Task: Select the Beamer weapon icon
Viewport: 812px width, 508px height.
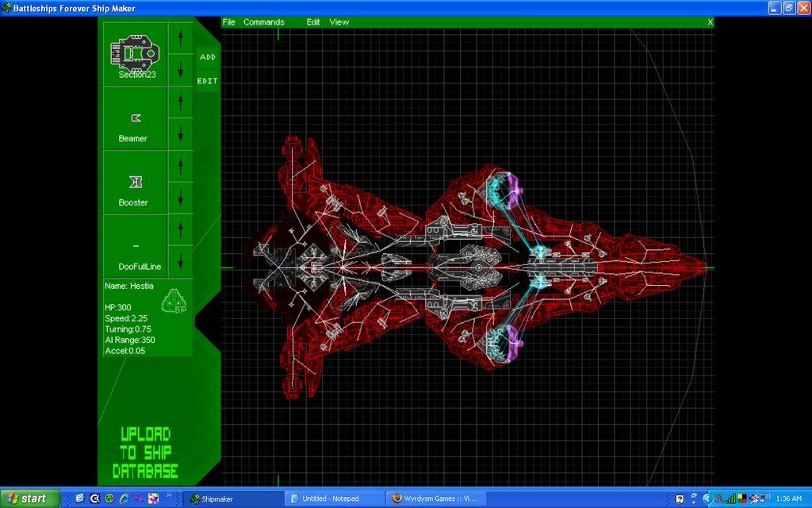Action: coord(136,118)
